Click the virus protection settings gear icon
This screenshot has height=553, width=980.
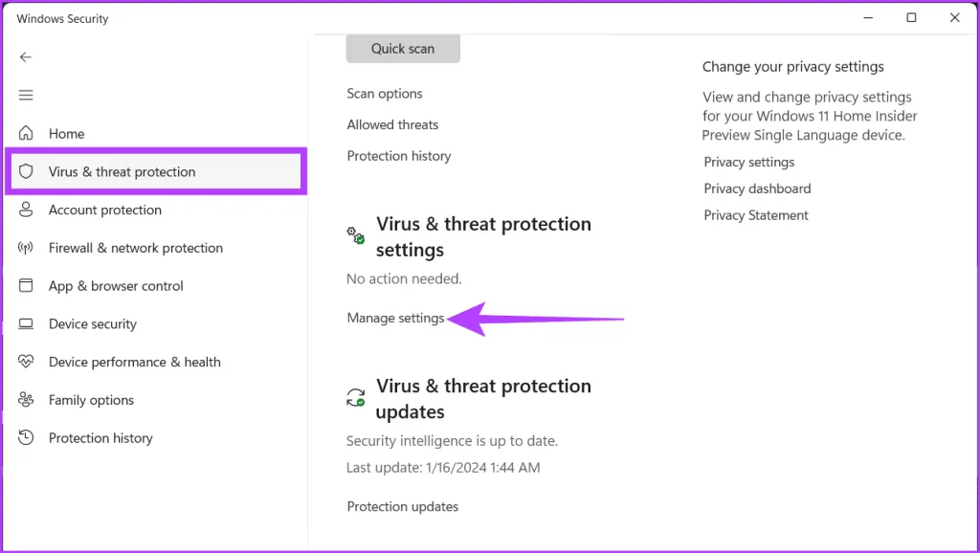pos(356,235)
